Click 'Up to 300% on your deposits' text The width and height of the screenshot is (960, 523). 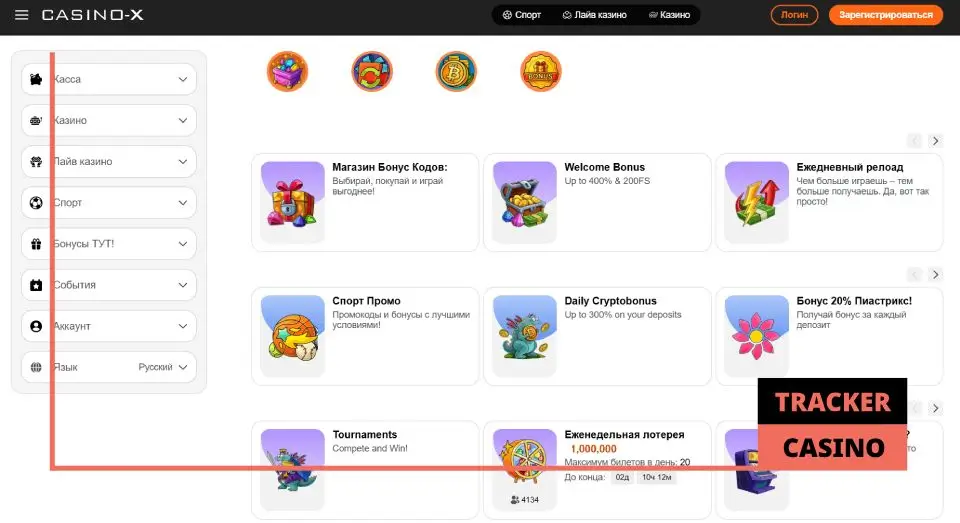click(623, 314)
